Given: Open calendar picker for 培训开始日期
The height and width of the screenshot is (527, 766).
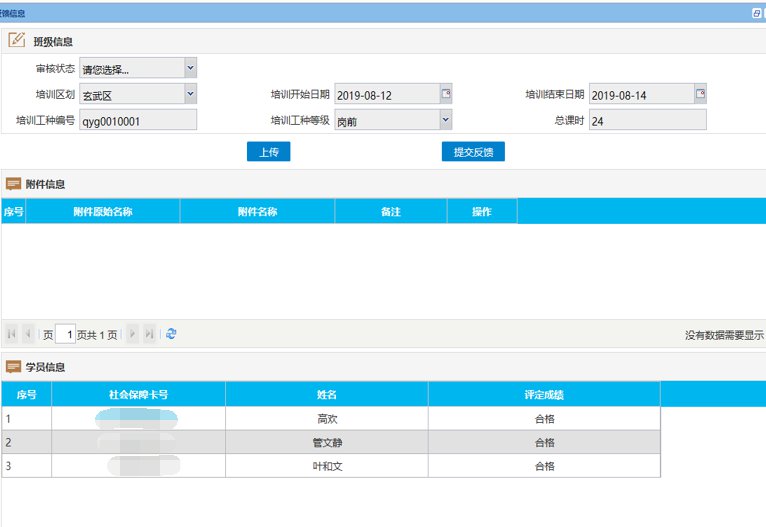Looking at the screenshot, I should click(x=446, y=94).
